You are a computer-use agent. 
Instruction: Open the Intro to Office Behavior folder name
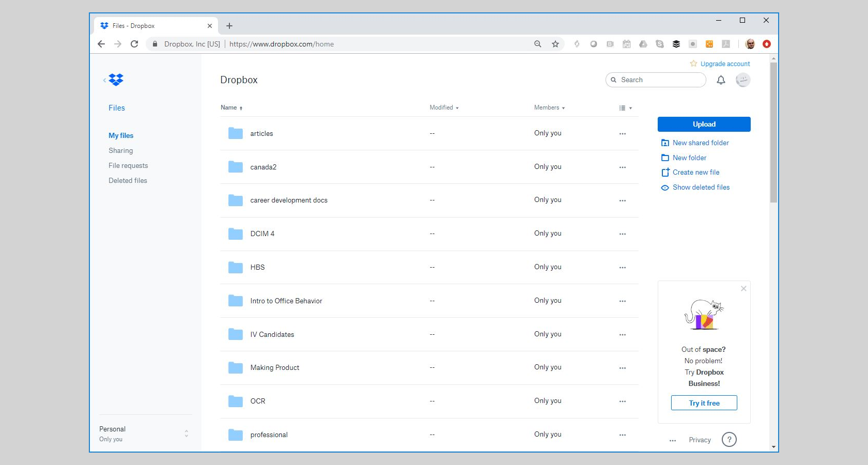point(286,301)
